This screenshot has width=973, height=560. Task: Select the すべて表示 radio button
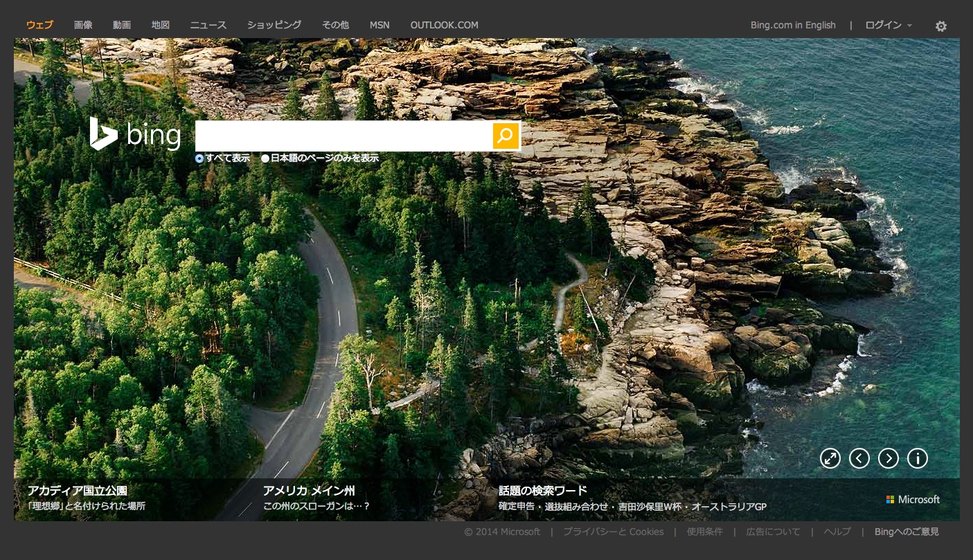199,159
